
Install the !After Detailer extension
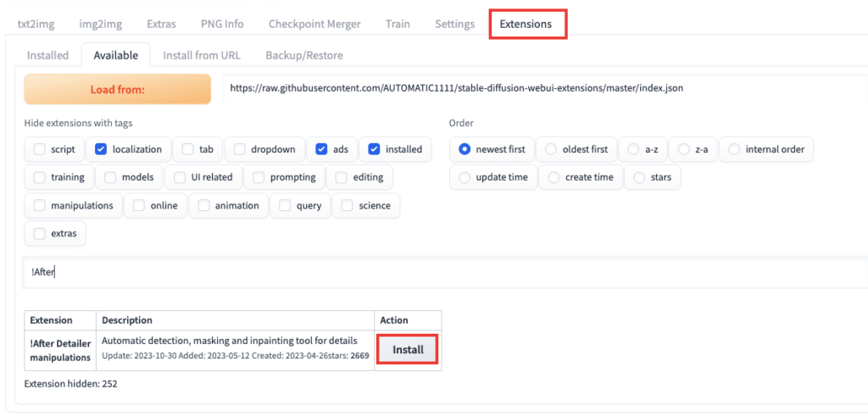pos(408,349)
